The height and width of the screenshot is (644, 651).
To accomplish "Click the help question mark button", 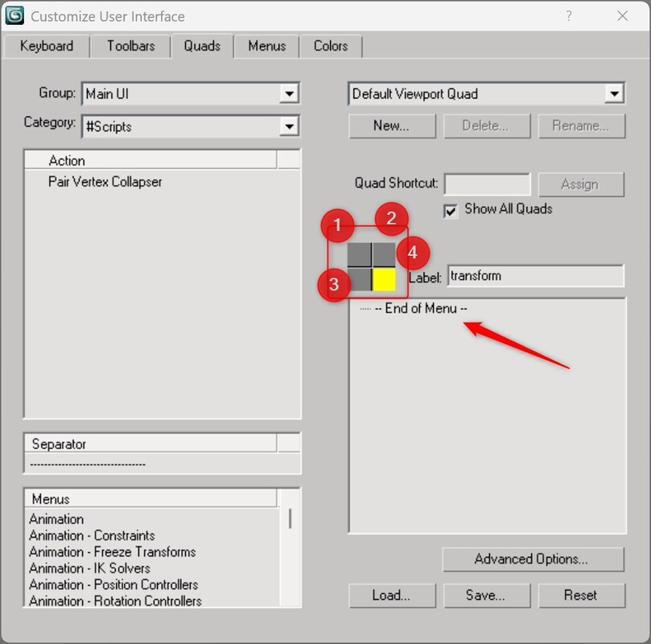I will (569, 16).
